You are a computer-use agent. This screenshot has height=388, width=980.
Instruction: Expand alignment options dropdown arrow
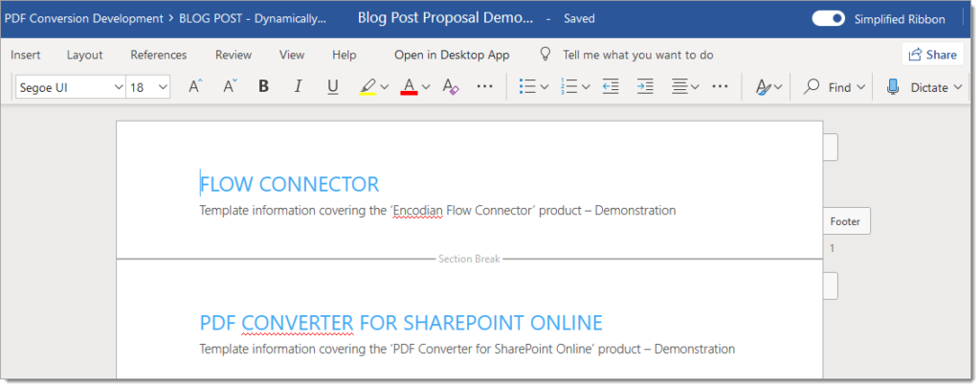pyautogui.click(x=695, y=87)
